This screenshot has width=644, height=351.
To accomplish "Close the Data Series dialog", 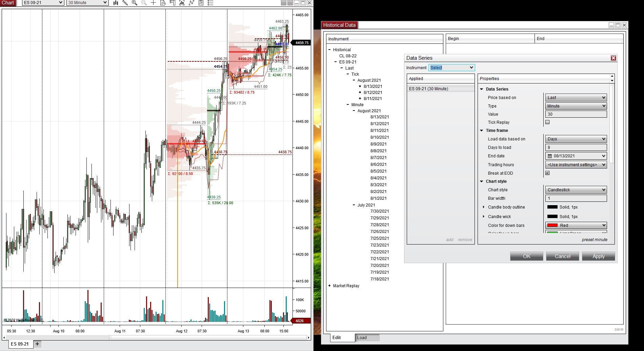I will pyautogui.click(x=613, y=58).
